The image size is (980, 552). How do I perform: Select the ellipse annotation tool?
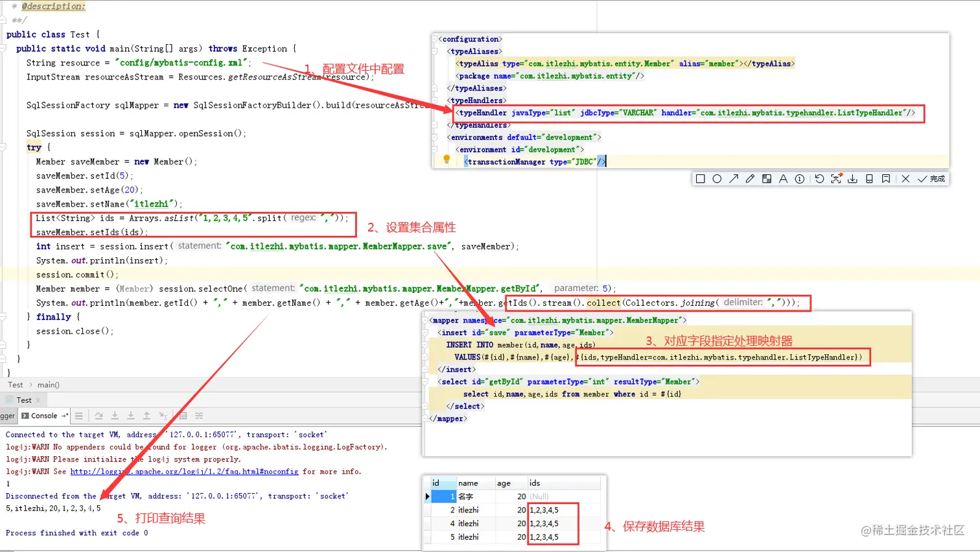click(717, 179)
